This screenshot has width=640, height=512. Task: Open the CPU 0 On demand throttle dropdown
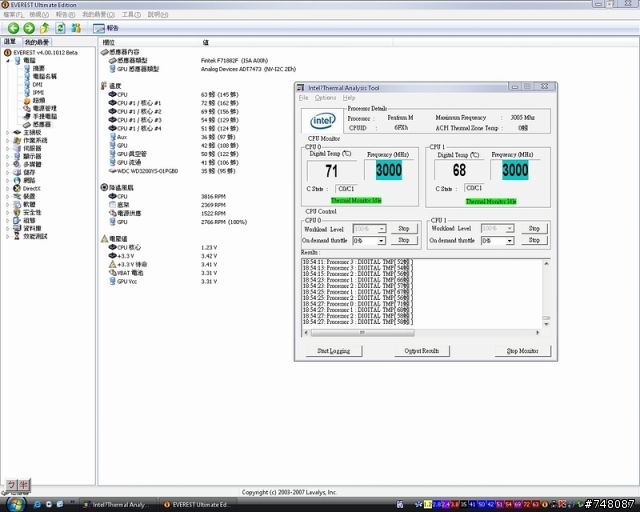point(381,241)
